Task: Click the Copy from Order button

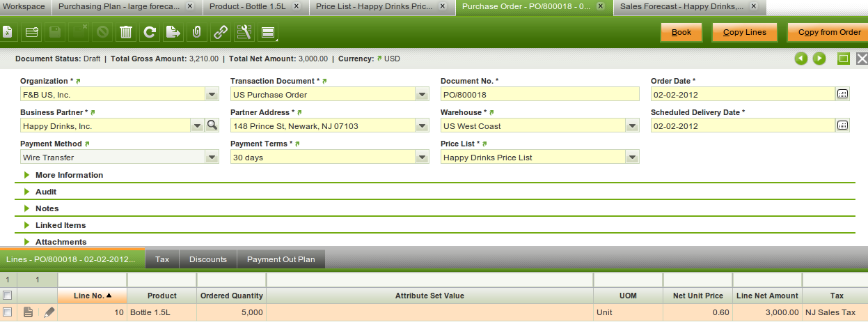Action: coord(828,32)
